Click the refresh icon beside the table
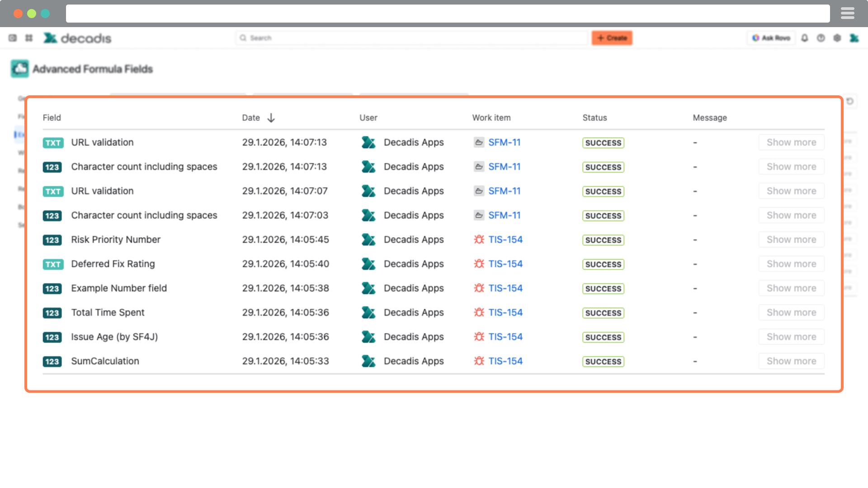This screenshot has height=488, width=868. coord(850,101)
